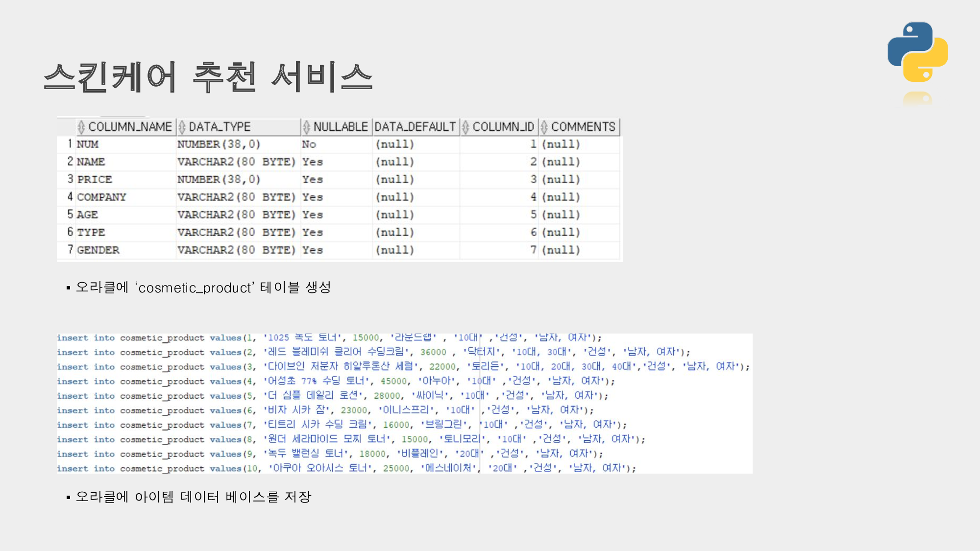Viewport: 980px width, 551px height.
Task: Select the NUM row in table
Action: pyautogui.click(x=88, y=144)
